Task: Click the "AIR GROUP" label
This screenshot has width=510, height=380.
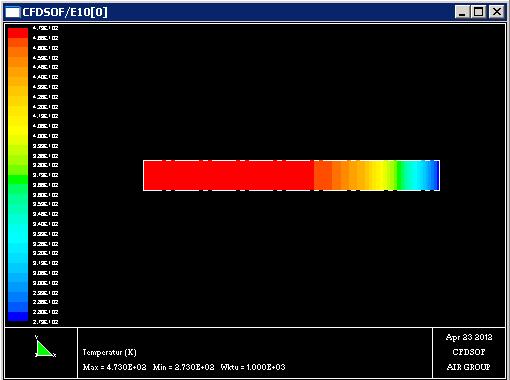Action: pos(469,367)
